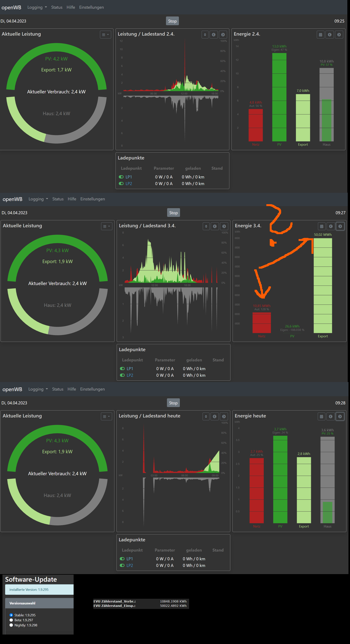The height and width of the screenshot is (644, 350).
Task: Expand up-down selector in Leistung / Ladestand 2.4.
Action: [x=205, y=35]
